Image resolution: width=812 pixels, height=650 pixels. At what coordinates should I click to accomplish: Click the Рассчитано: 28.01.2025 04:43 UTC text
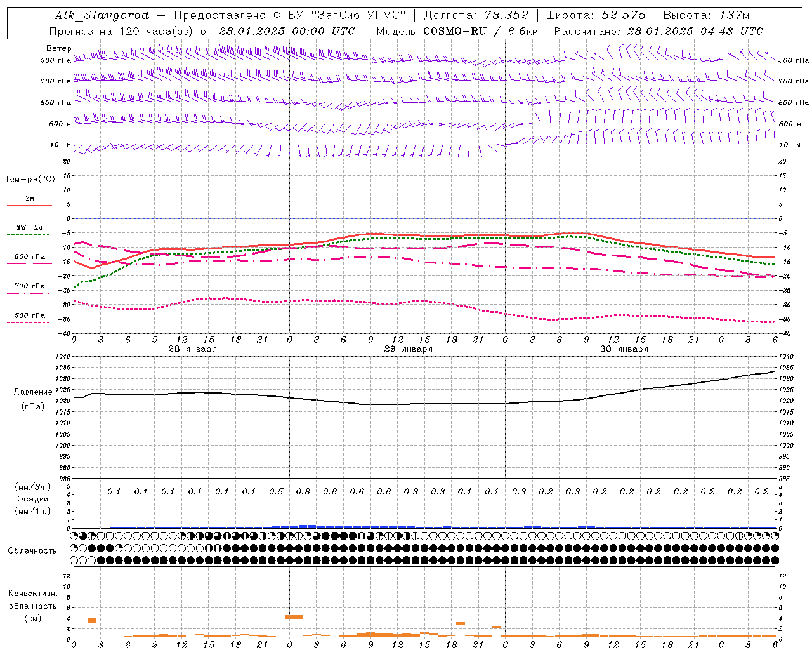click(658, 31)
